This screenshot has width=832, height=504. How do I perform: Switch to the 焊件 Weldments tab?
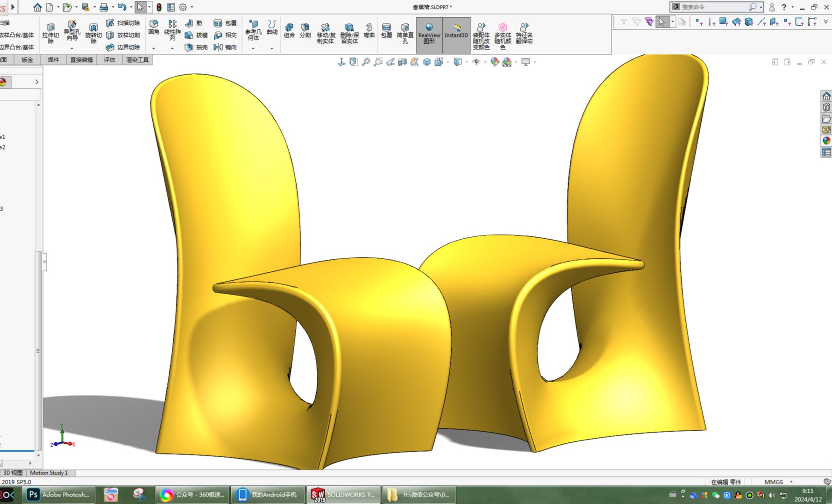click(x=54, y=60)
